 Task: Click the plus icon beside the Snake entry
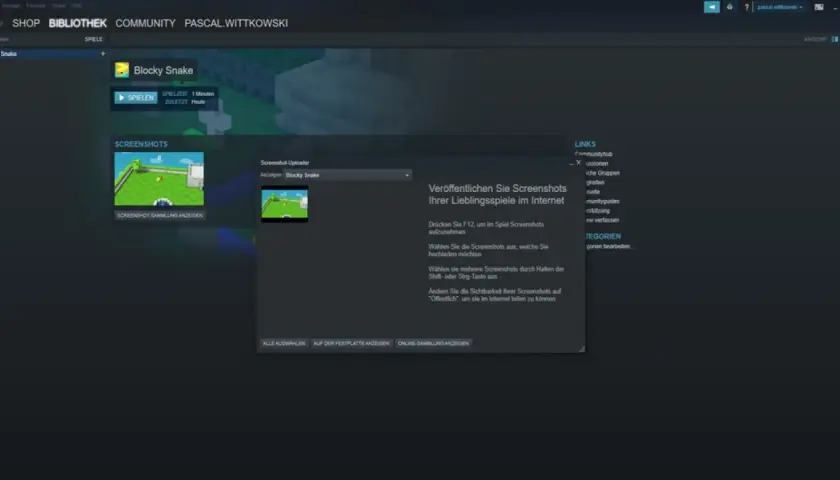pos(103,54)
